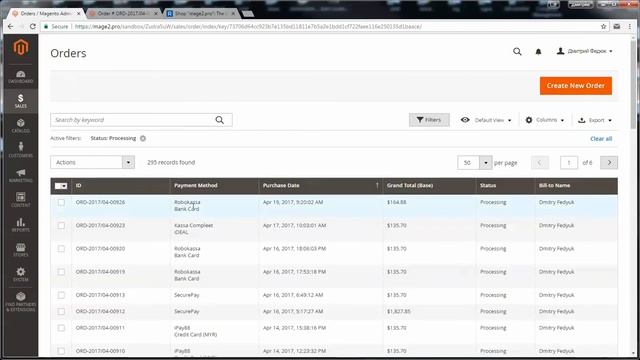Open the Chrome menu (three dots)
This screenshot has width=640, height=360.
coord(630,26)
